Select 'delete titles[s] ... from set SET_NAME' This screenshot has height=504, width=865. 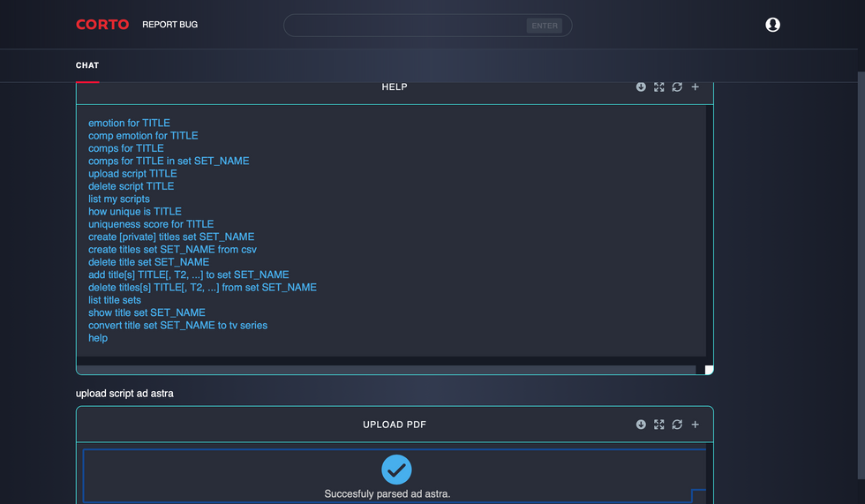(x=202, y=287)
